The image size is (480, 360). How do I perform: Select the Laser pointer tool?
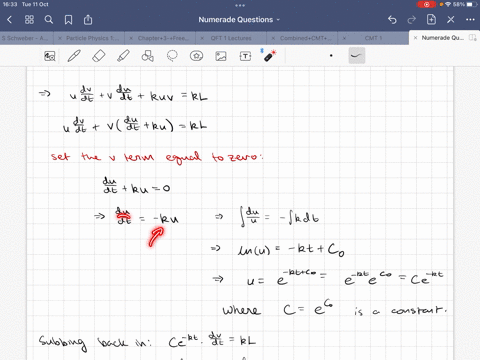(x=270, y=56)
